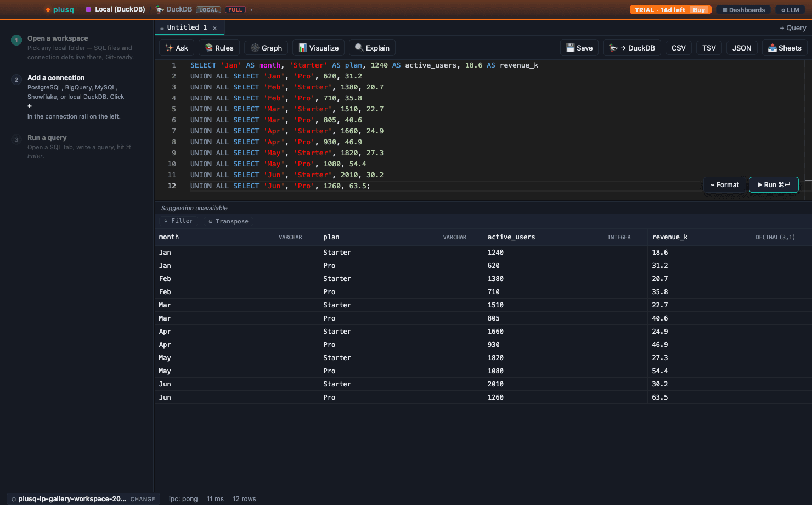Viewport: 812px width, 505px height.
Task: Click revenue cell 31.2
Action: point(730,266)
